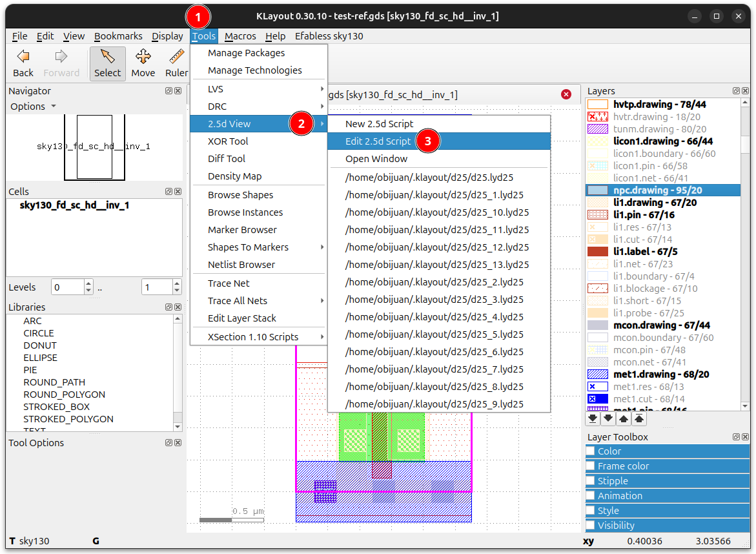Undock the Layer Toolbox panel
Viewport: 756px width, 554px height.
[736, 437]
